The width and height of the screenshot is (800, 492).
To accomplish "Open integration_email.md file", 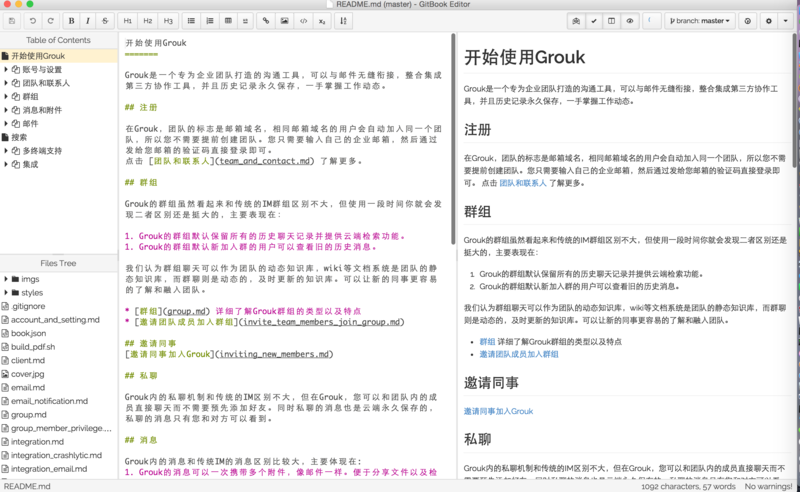I will [x=59, y=469].
